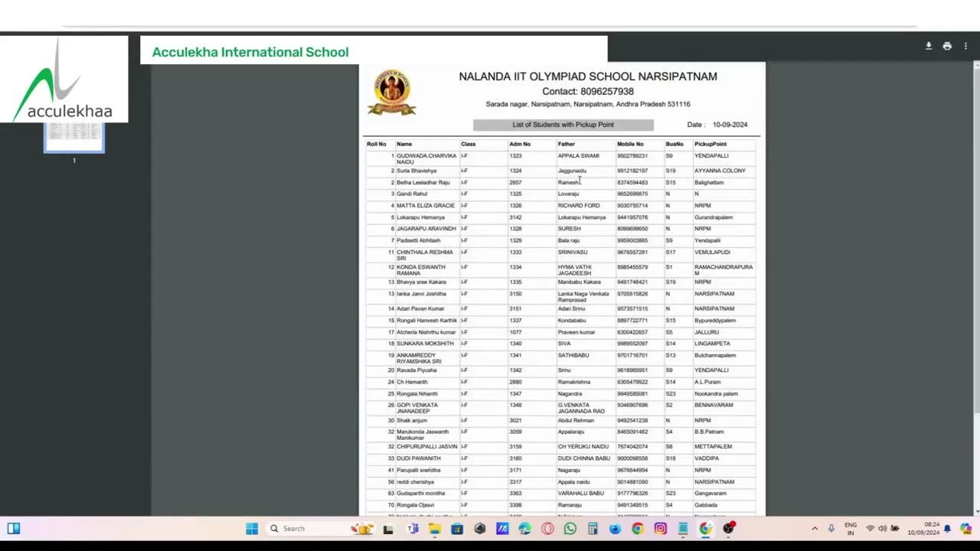
Task: Open Wi-Fi network settings in the tray
Action: (x=870, y=528)
